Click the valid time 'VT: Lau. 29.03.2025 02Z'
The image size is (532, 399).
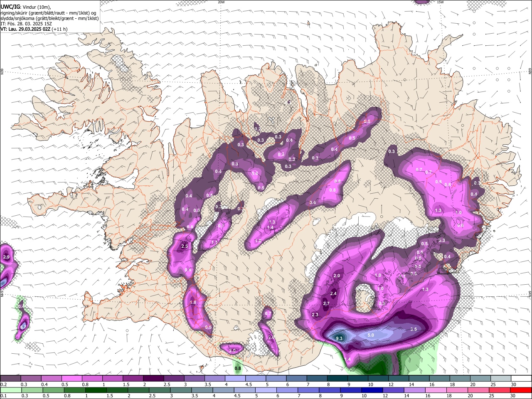click(26, 29)
